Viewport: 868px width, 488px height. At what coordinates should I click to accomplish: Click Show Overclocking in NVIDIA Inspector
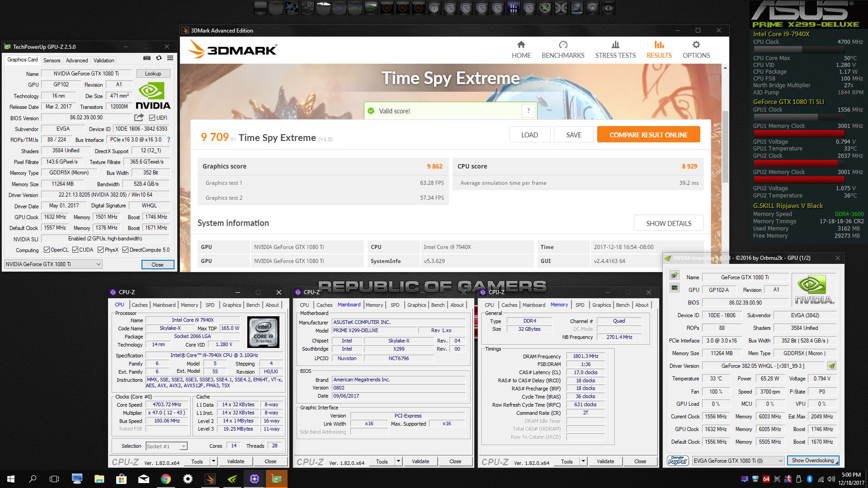tap(813, 460)
